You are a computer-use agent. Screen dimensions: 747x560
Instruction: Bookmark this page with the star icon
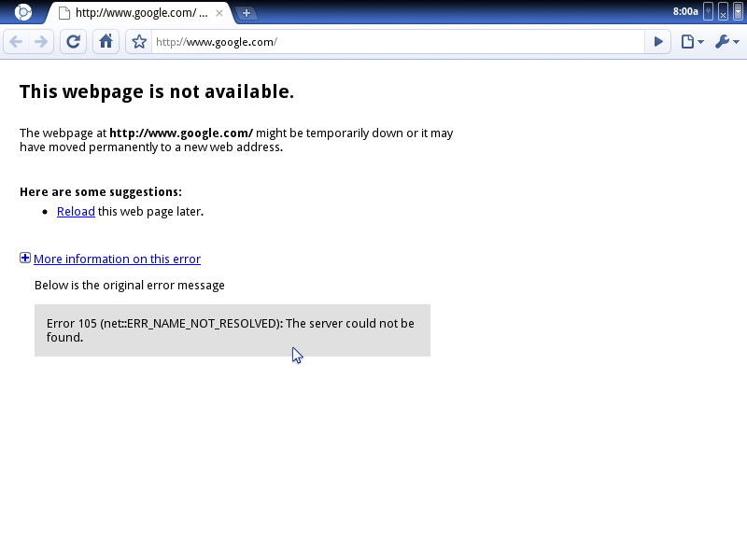pyautogui.click(x=139, y=42)
